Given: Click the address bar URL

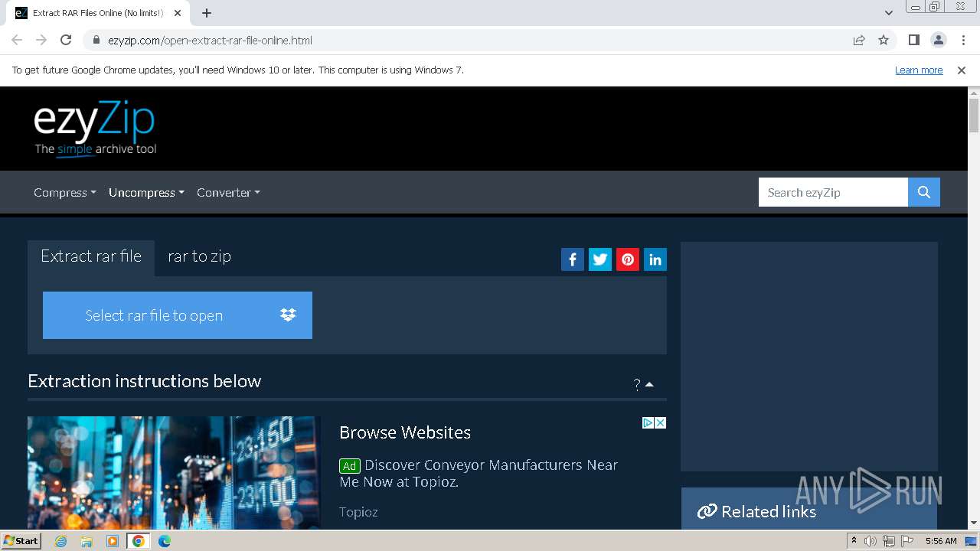Looking at the screenshot, I should click(210, 41).
